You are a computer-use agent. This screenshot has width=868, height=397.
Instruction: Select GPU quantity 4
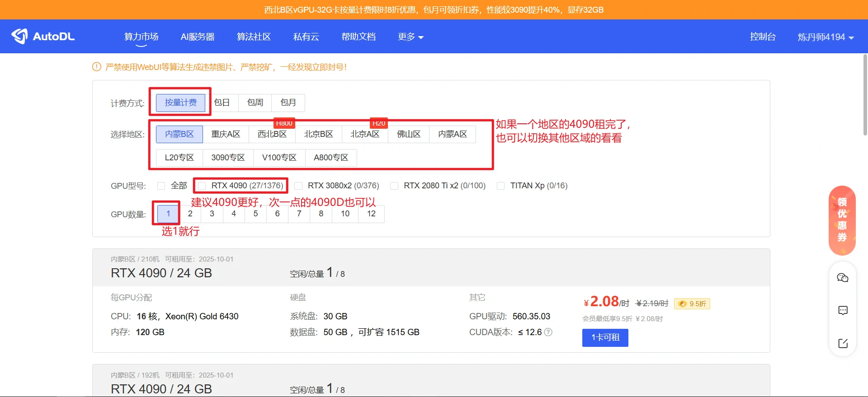coord(234,214)
